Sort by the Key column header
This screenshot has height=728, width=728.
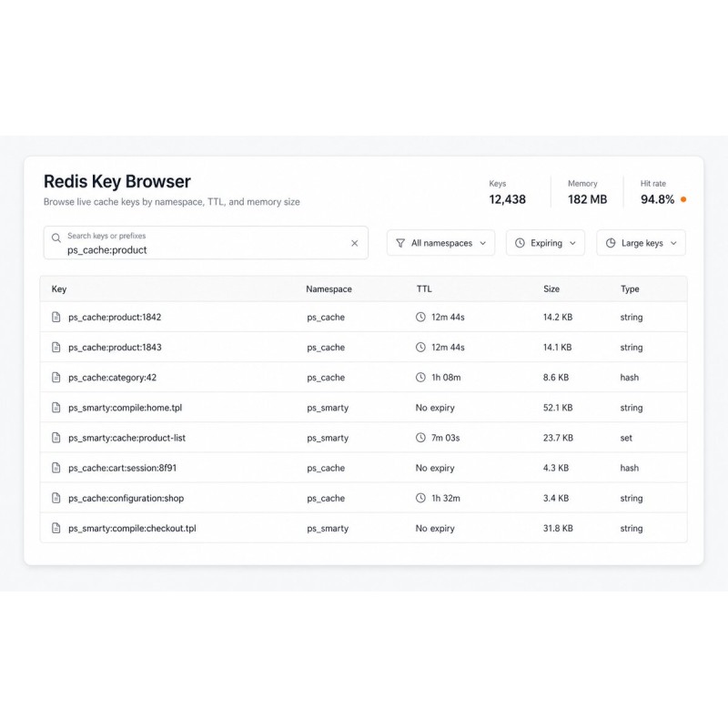[59, 288]
